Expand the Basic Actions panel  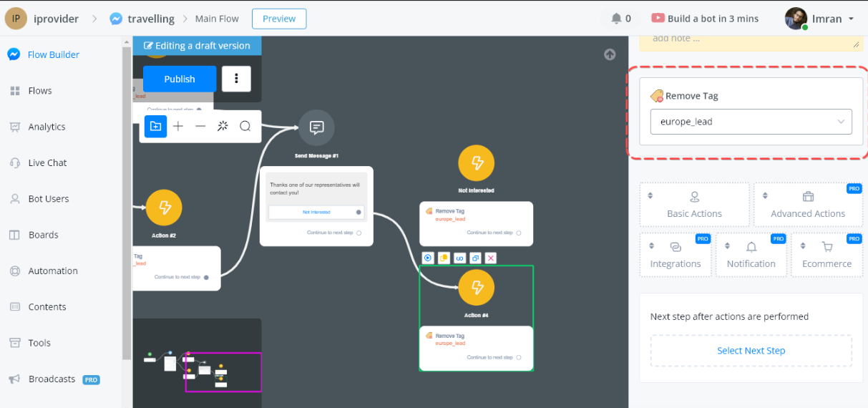694,205
